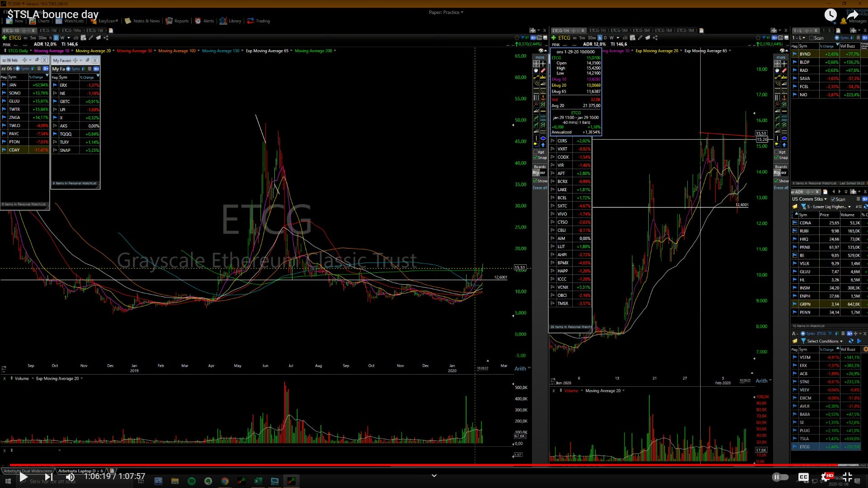Open Spotify from the Windows taskbar
This screenshot has height=488, width=868.
[192, 481]
